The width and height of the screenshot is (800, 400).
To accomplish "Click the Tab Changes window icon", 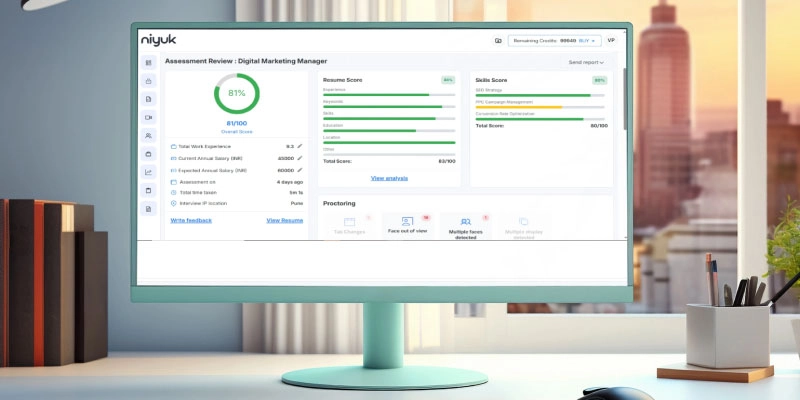I will click(349, 222).
